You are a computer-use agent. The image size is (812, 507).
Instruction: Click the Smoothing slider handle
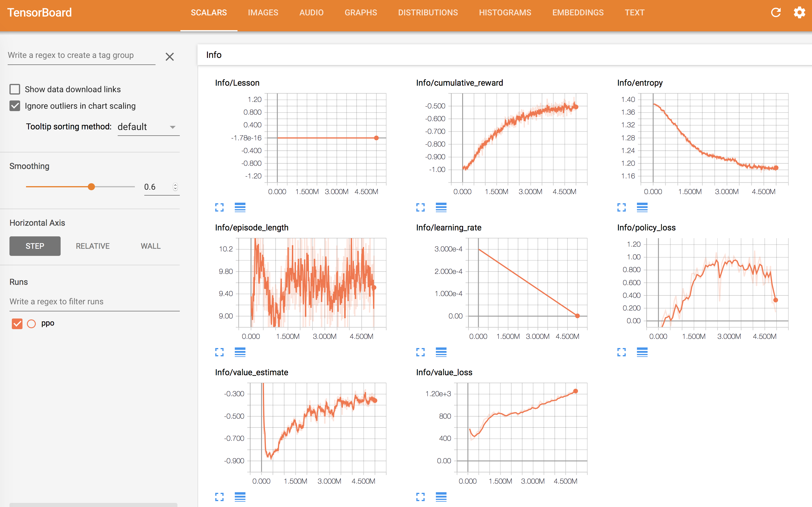[91, 187]
